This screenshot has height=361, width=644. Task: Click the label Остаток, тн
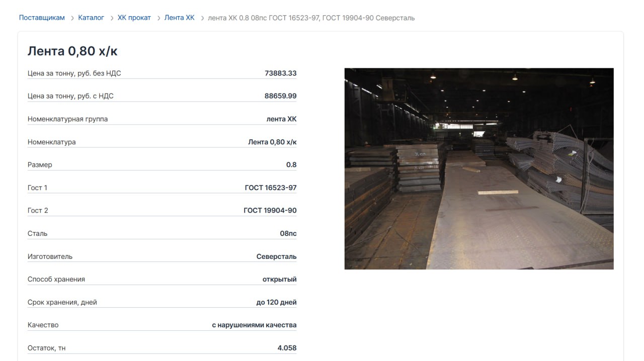click(47, 348)
